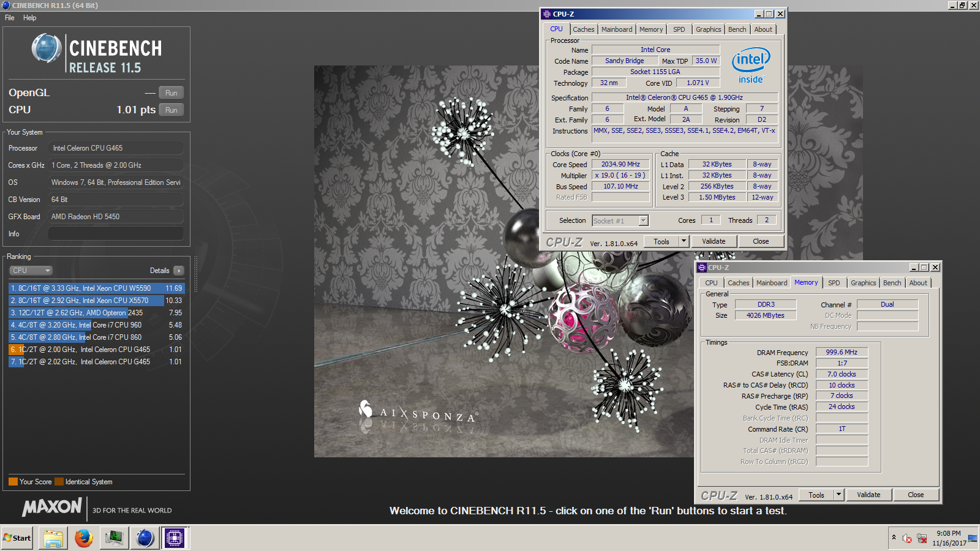This screenshot has height=551, width=980.
Task: Click the MAXON logo
Action: pyautogui.click(x=52, y=507)
